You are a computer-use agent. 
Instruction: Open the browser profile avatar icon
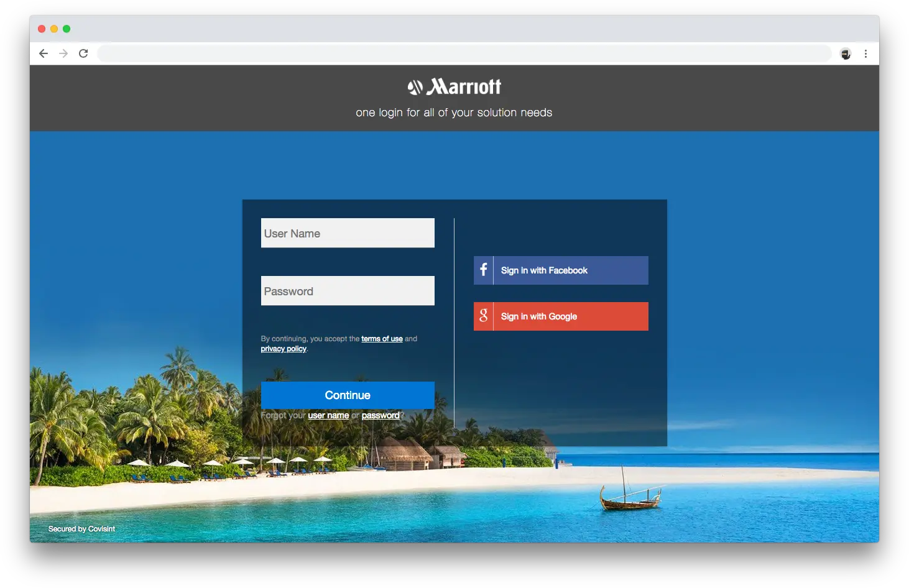[845, 54]
